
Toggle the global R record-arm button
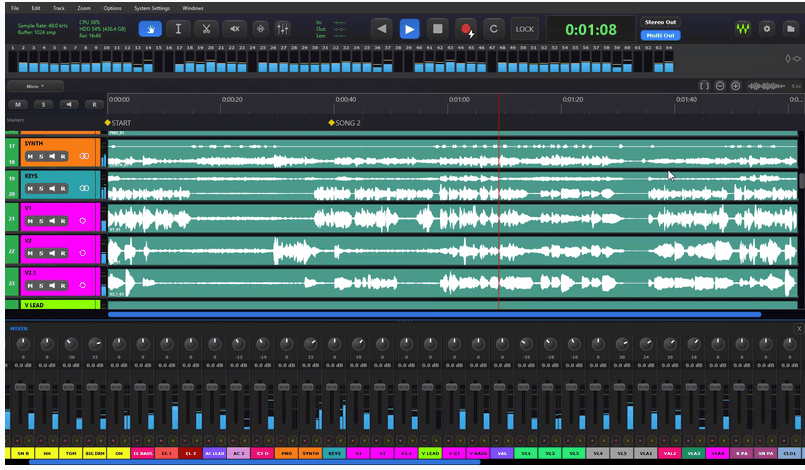pos(94,104)
